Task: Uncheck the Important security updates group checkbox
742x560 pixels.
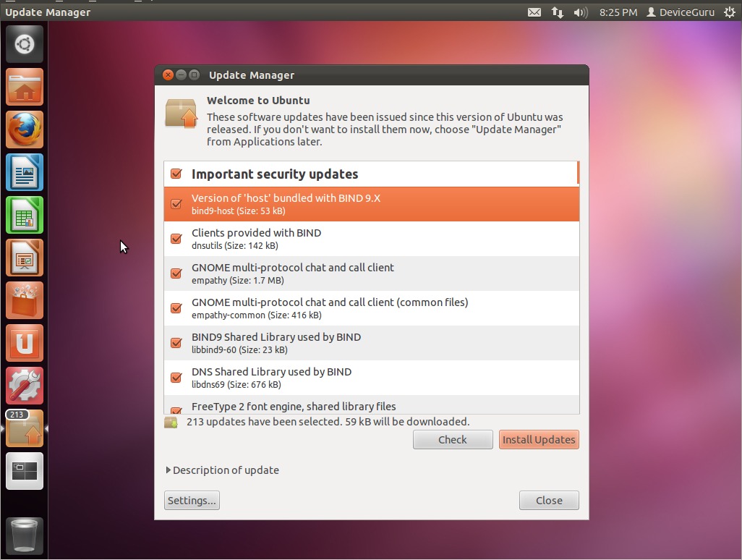Action: point(176,174)
